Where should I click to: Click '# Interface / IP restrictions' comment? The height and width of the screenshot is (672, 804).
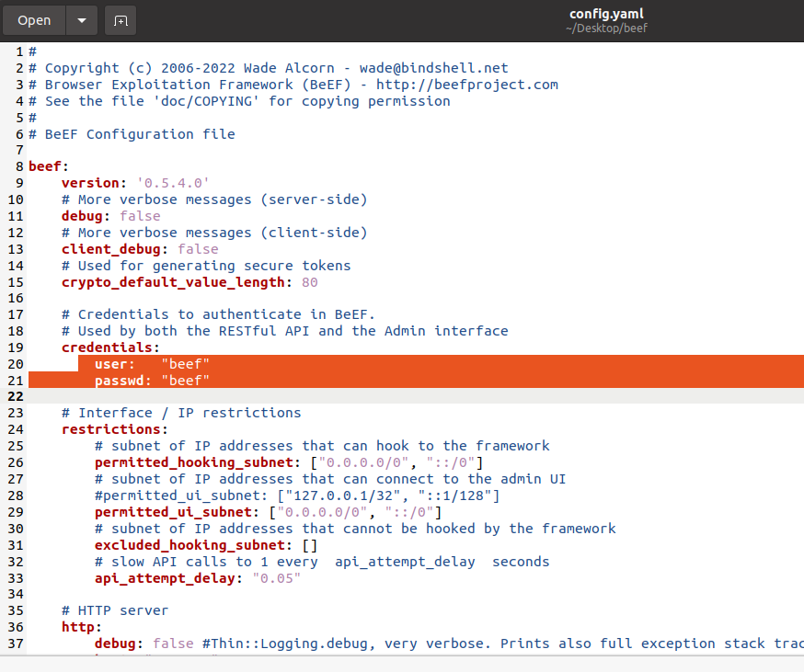(x=181, y=413)
